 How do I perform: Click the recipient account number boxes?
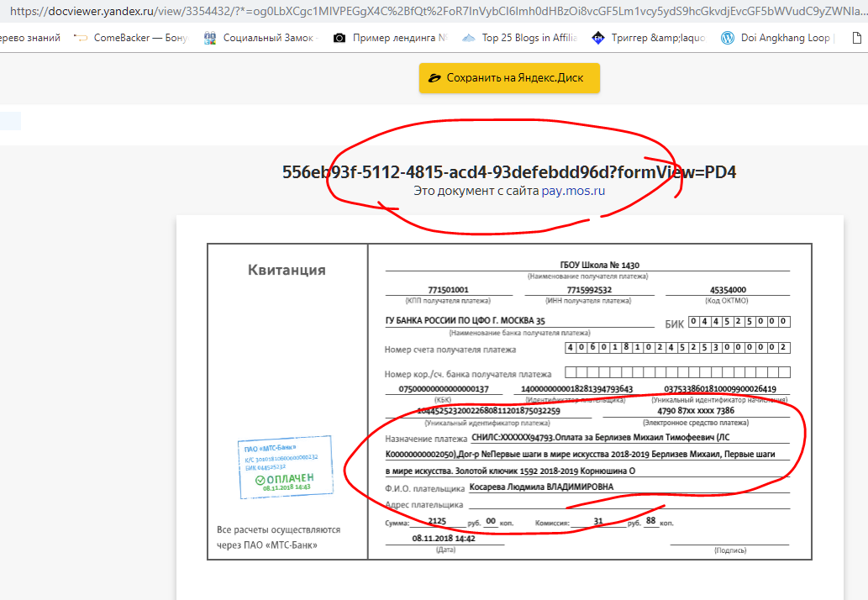pyautogui.click(x=677, y=348)
